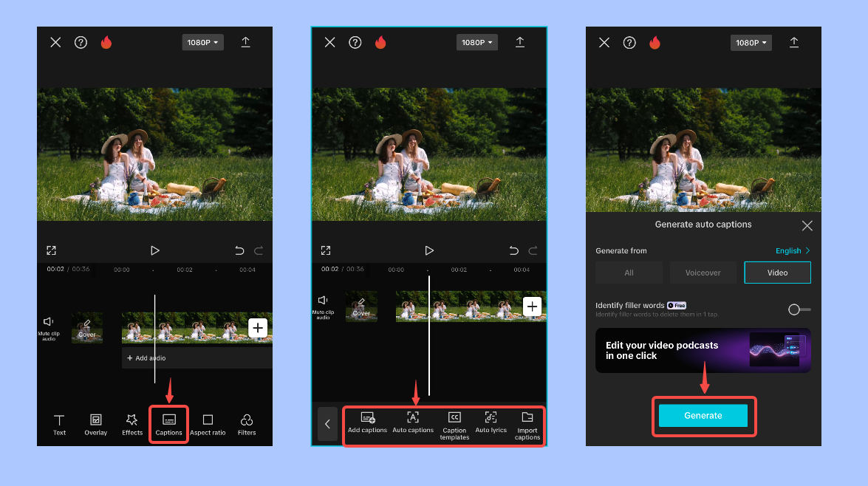Tap Auto lyrics in middle phone screen

(x=491, y=423)
